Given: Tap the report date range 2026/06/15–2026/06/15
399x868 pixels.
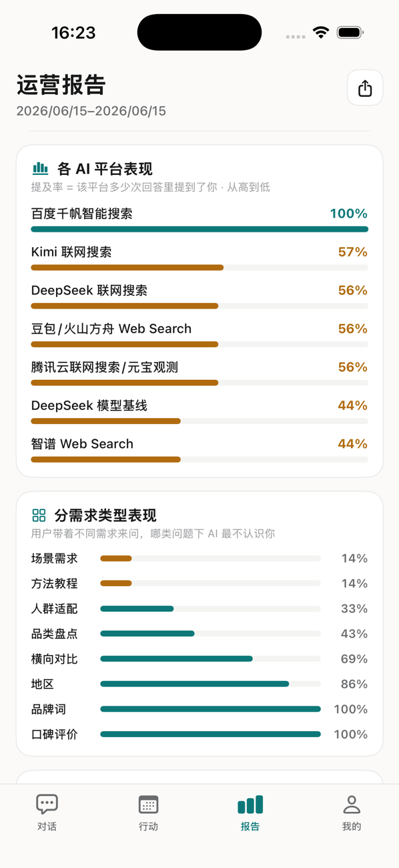Looking at the screenshot, I should [91, 111].
